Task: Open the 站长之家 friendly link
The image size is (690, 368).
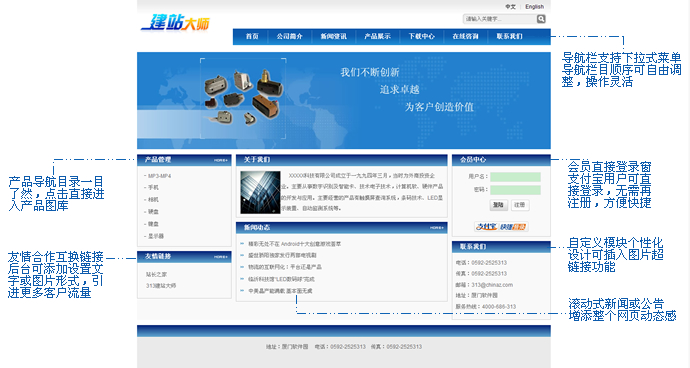Action: pyautogui.click(x=156, y=274)
